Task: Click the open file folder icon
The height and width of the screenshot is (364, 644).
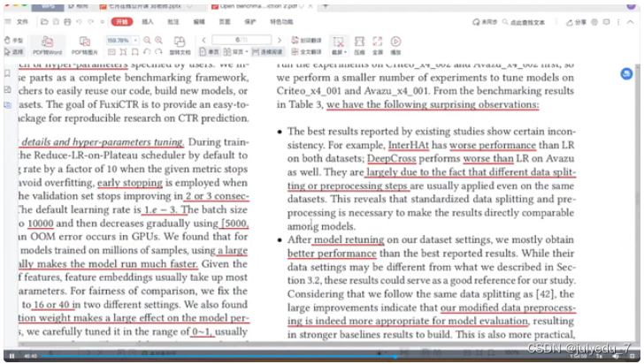Action: pos(45,22)
